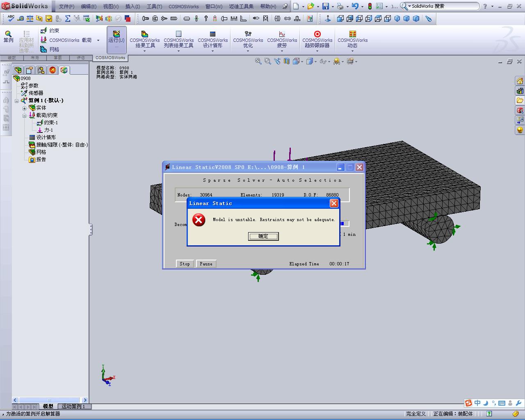Click the spell check ABC icon

(x=11, y=18)
